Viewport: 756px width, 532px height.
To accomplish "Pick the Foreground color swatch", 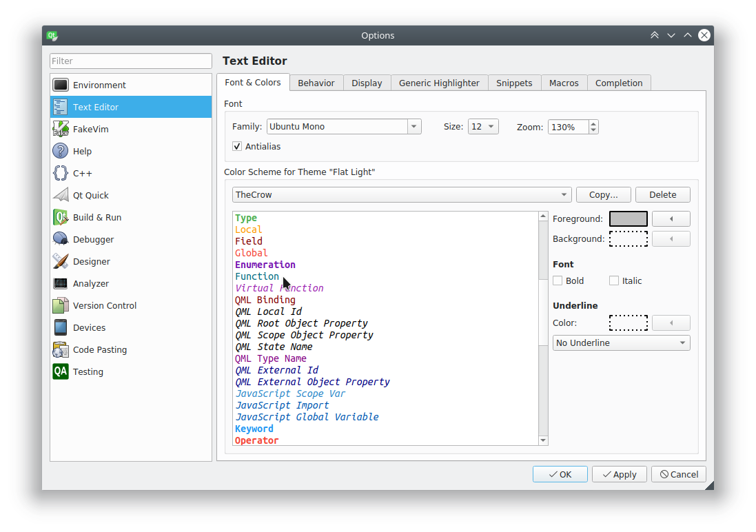I will [628, 218].
